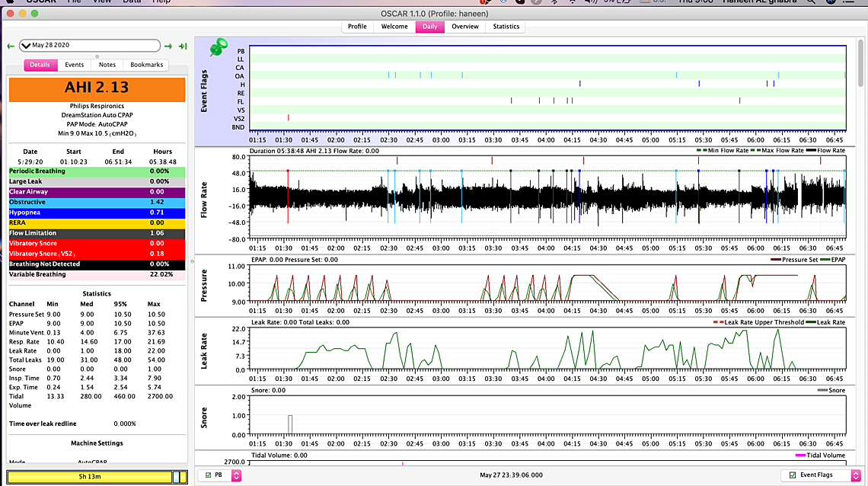The image size is (868, 486).
Task: Click the yellow 5h 13m session bar
Action: 91,477
